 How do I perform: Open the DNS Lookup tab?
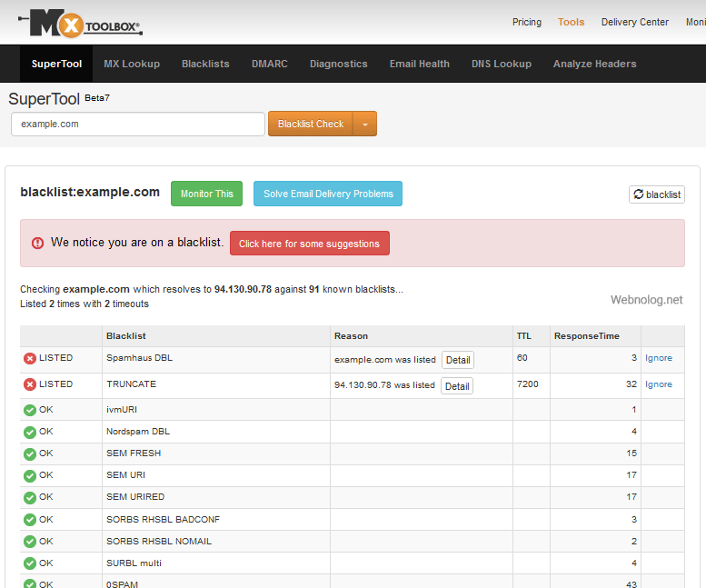pyautogui.click(x=502, y=64)
